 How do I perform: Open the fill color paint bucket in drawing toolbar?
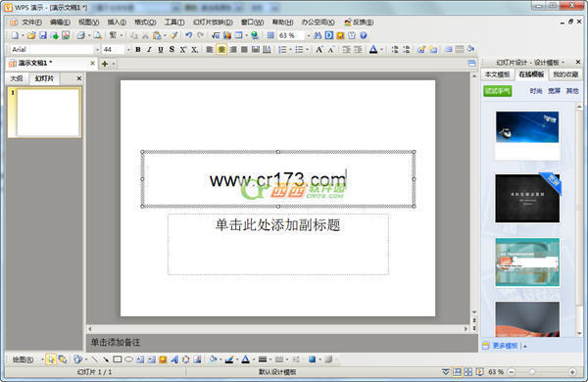tap(213, 359)
